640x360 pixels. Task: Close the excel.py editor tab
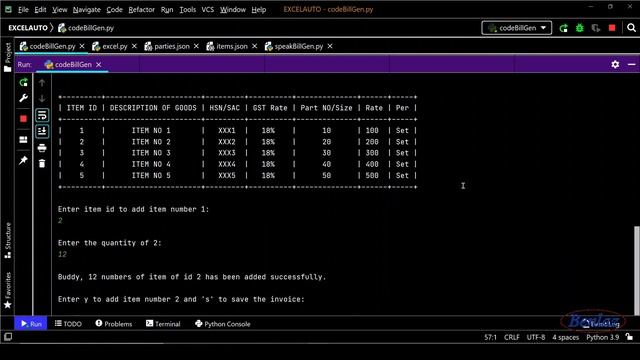click(134, 46)
